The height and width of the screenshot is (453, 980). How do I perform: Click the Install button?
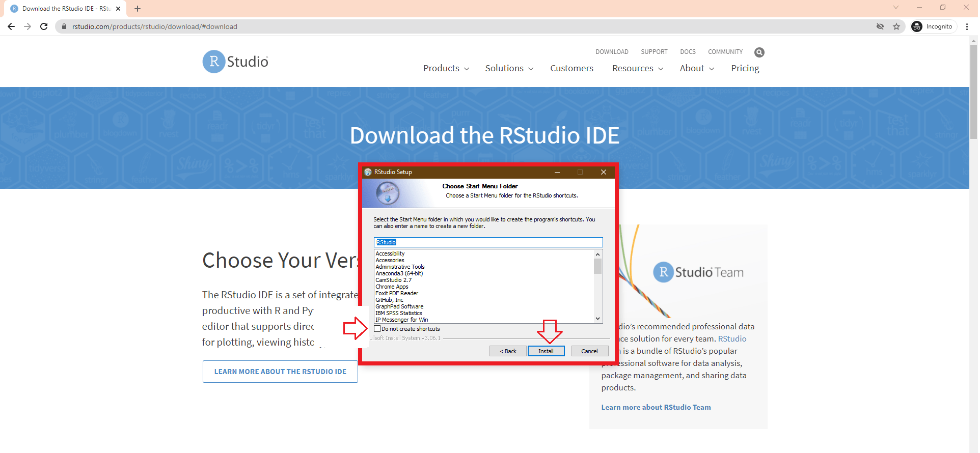(546, 351)
